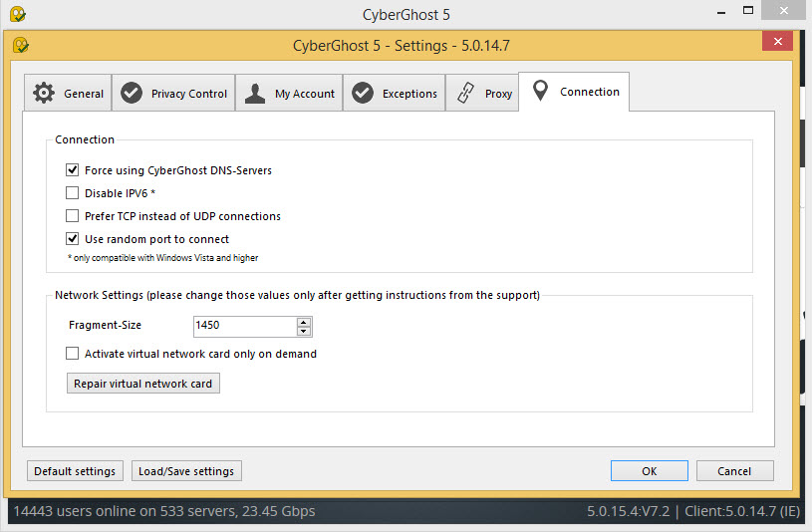Decrease Fragment-Size with the down arrow

point(304,331)
